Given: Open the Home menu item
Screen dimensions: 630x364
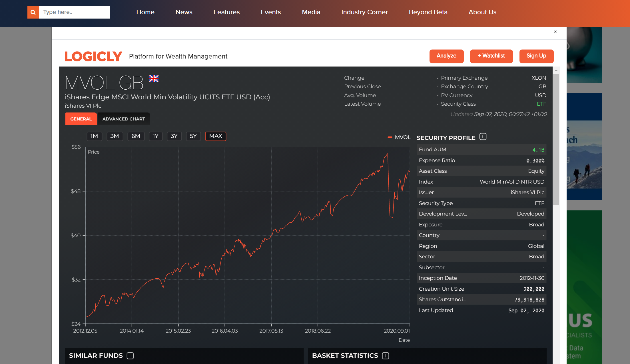Looking at the screenshot, I should [x=145, y=12].
